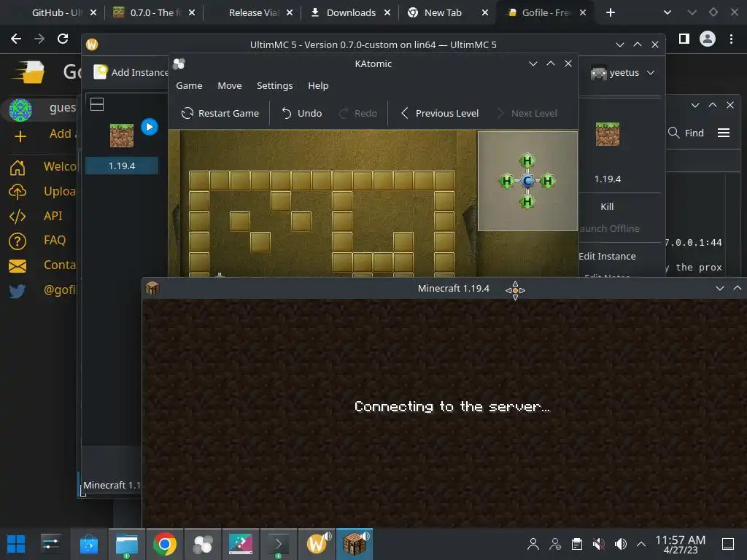Open Gofile FAQ link
Image resolution: width=747 pixels, height=560 pixels.
pos(37,241)
